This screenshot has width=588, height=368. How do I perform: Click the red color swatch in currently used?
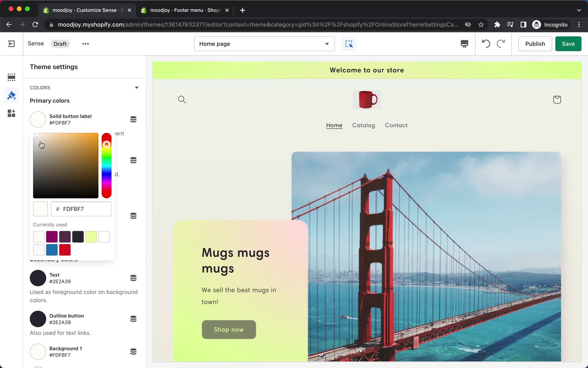click(x=65, y=250)
